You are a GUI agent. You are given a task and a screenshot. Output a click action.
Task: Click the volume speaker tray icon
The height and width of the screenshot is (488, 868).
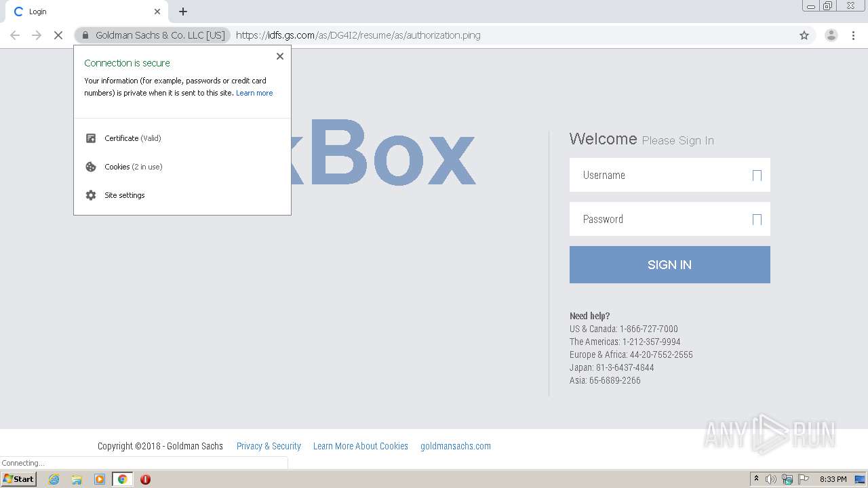771,479
